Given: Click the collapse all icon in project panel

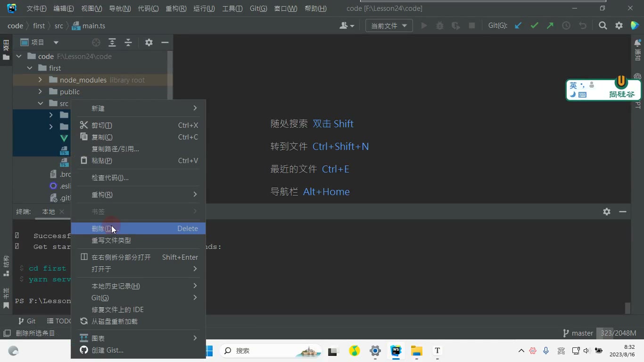Looking at the screenshot, I should (x=128, y=42).
